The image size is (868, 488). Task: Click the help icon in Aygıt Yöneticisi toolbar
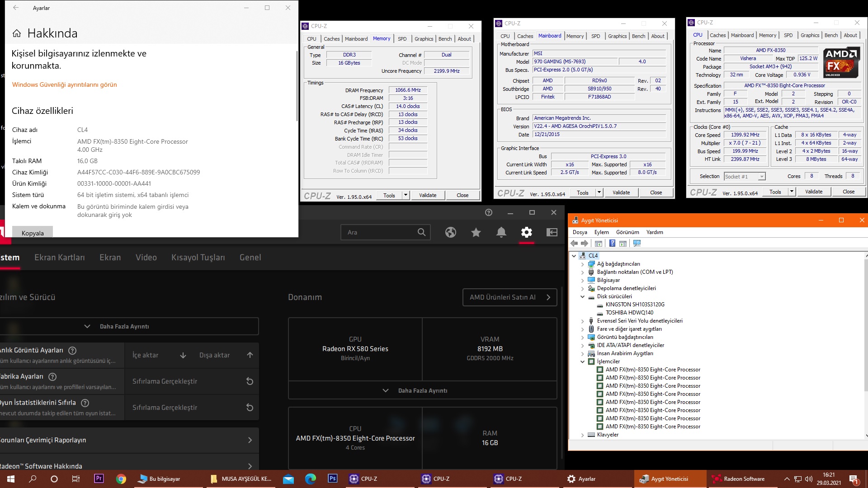tap(612, 244)
